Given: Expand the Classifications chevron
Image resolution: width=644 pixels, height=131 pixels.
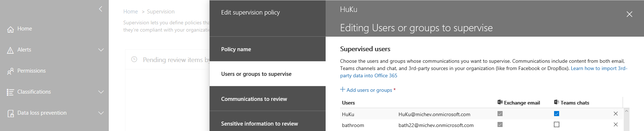Looking at the screenshot, I should (101, 92).
